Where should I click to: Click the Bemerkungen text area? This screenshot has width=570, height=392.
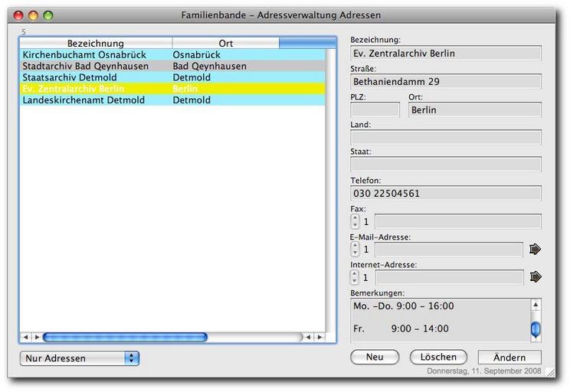click(x=441, y=321)
